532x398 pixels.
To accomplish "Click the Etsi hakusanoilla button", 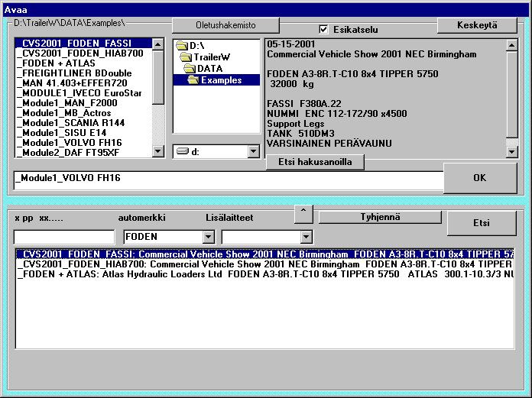I will (315, 162).
